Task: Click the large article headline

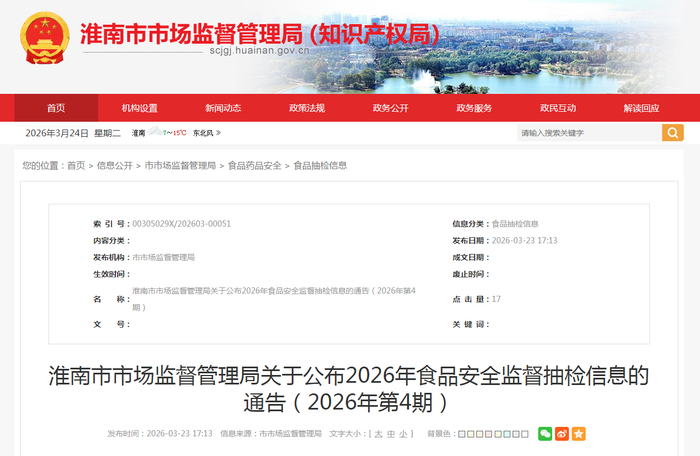Action: click(x=349, y=389)
